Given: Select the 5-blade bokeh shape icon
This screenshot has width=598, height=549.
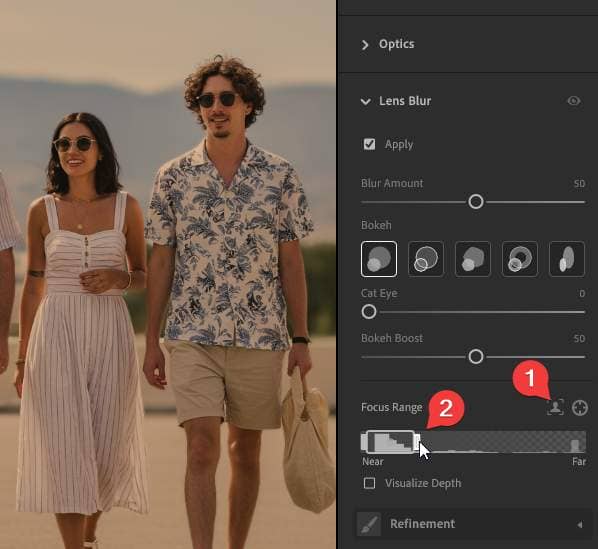Looking at the screenshot, I should (x=473, y=259).
